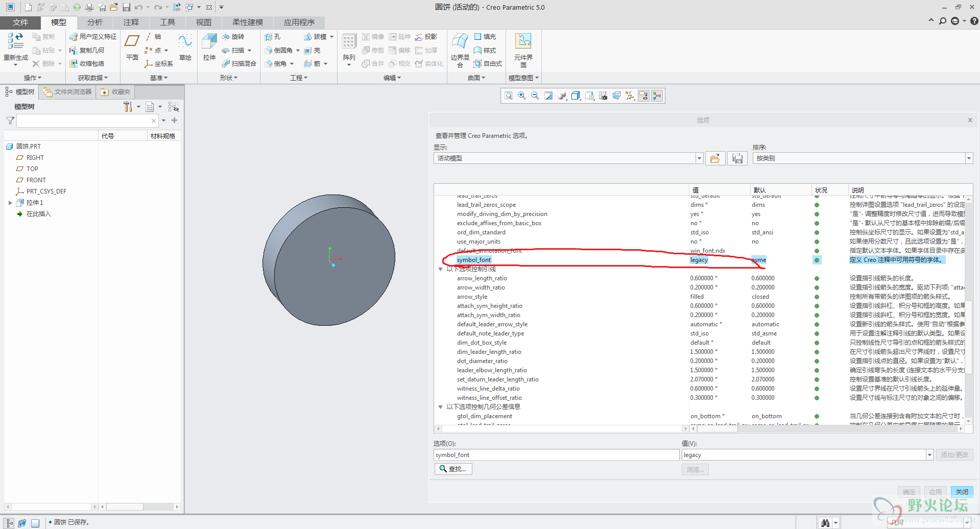The width and height of the screenshot is (980, 529).
Task: Open the 模型意图 group dropdown
Action: [523, 78]
